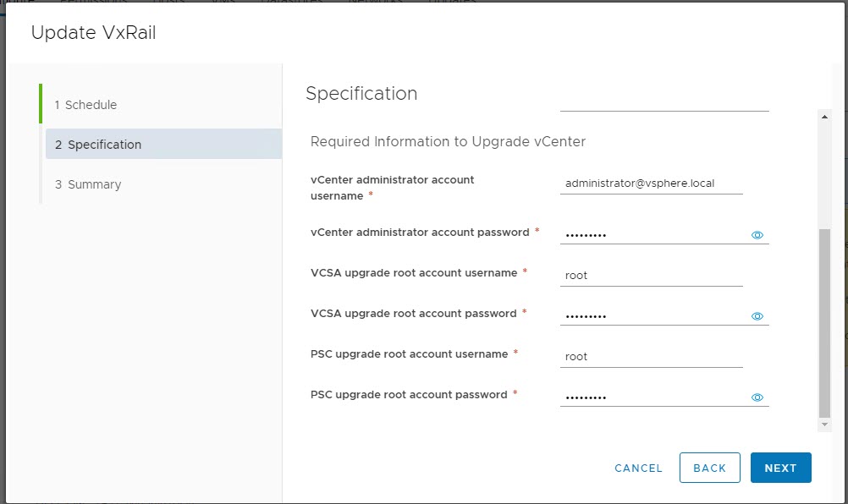The image size is (848, 504).
Task: Click the Specification panel scrollbar thumb
Action: pos(825,321)
